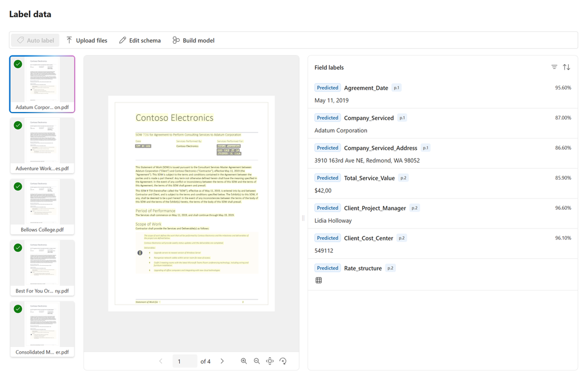Image resolution: width=588 pixels, height=376 pixels.
Task: Click green checkmark on Best For You thumbnail
Action: click(x=18, y=248)
